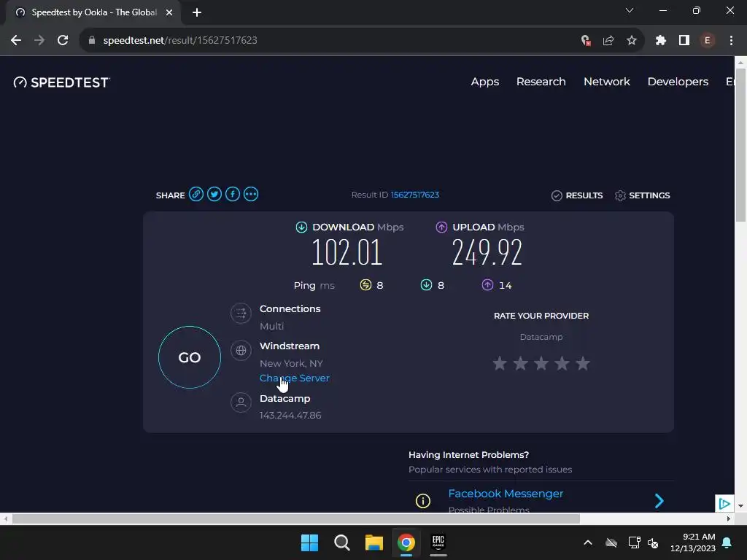Open Facebook Messenger problem link
The image size is (747, 560).
point(506,494)
